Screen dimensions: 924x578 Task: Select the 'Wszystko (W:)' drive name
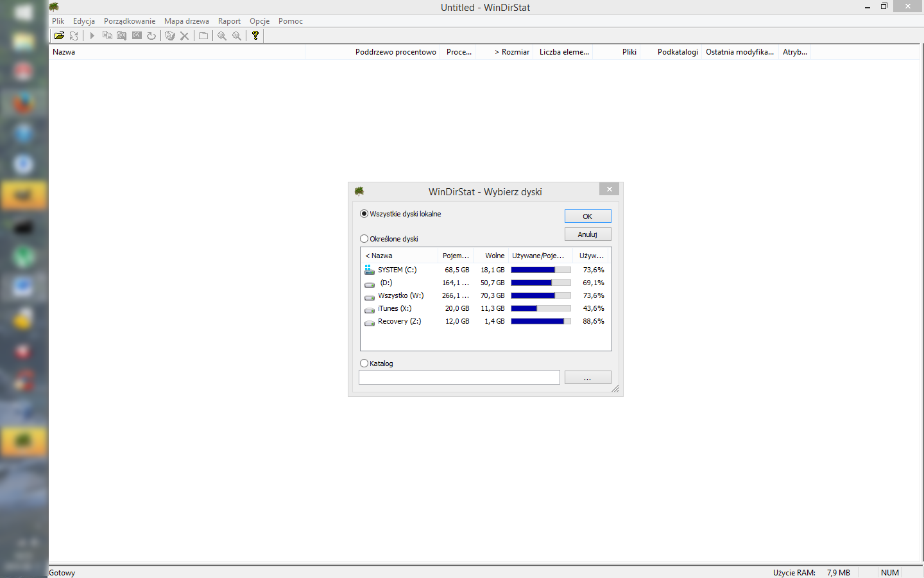click(401, 295)
